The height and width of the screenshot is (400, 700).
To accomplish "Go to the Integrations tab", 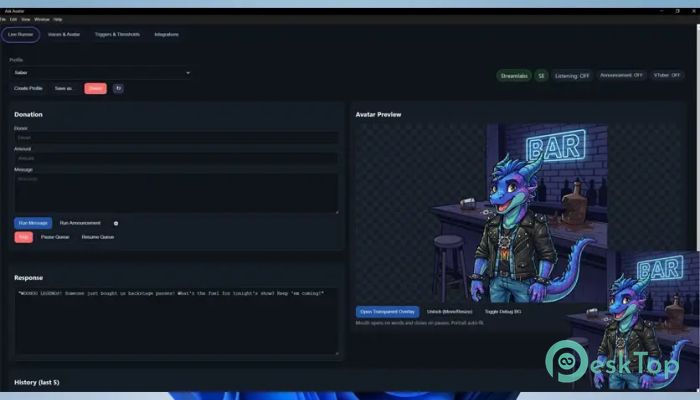I will coord(167,34).
